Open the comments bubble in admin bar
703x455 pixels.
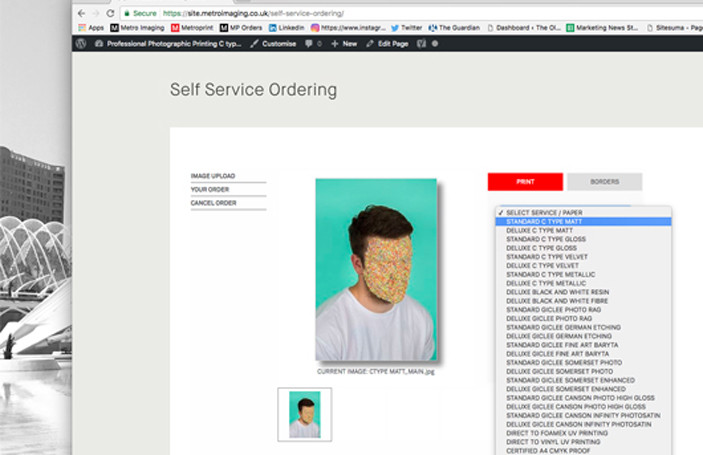(313, 43)
